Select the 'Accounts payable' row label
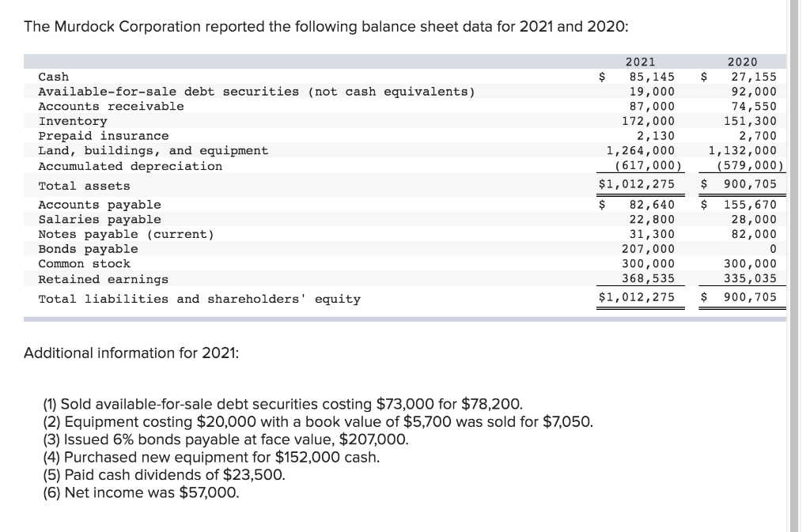The width and height of the screenshot is (810, 532). pyautogui.click(x=100, y=205)
